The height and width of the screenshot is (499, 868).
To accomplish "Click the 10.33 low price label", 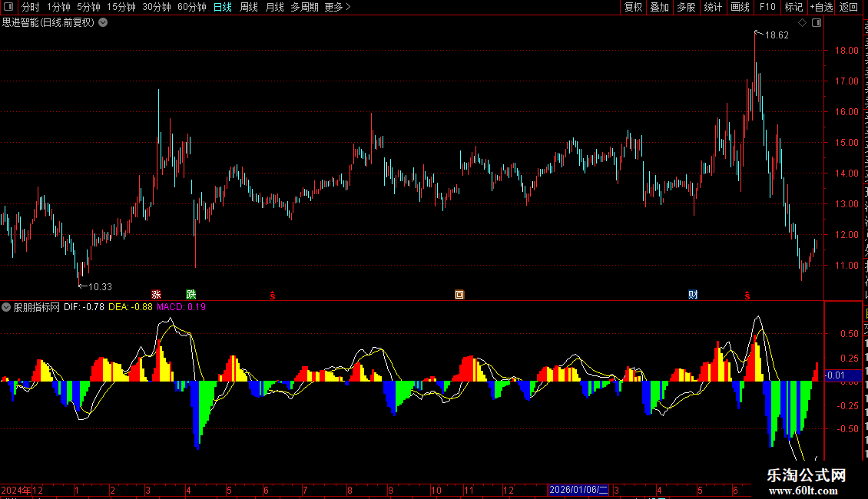I will 100,287.
